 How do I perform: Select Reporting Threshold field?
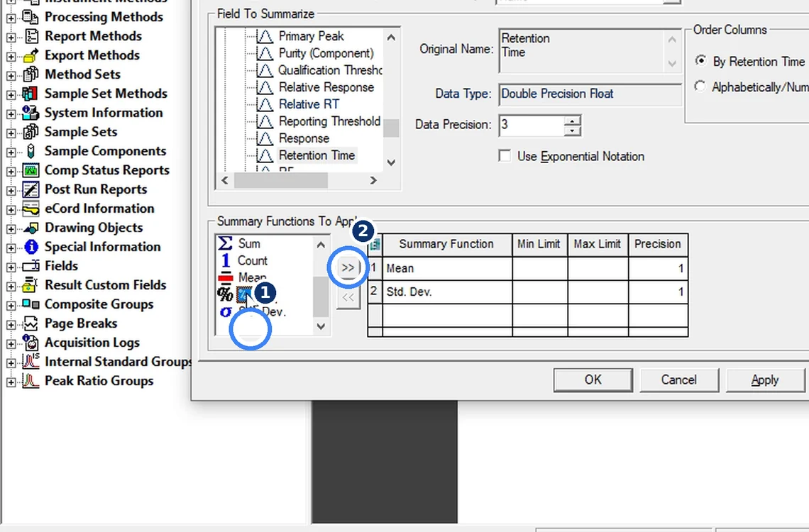coord(330,121)
